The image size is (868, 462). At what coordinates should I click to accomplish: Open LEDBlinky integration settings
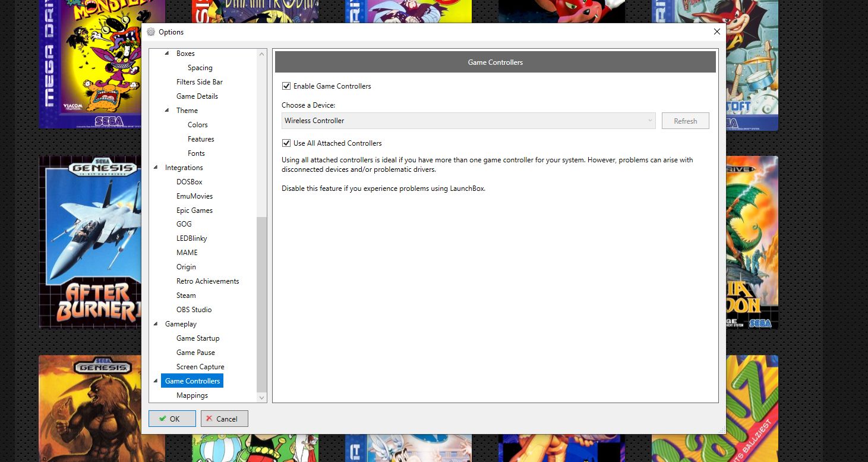[x=192, y=238]
